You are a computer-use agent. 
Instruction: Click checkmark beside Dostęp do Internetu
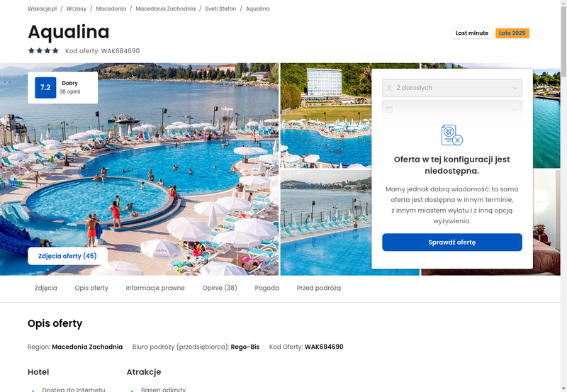[x=33, y=390]
